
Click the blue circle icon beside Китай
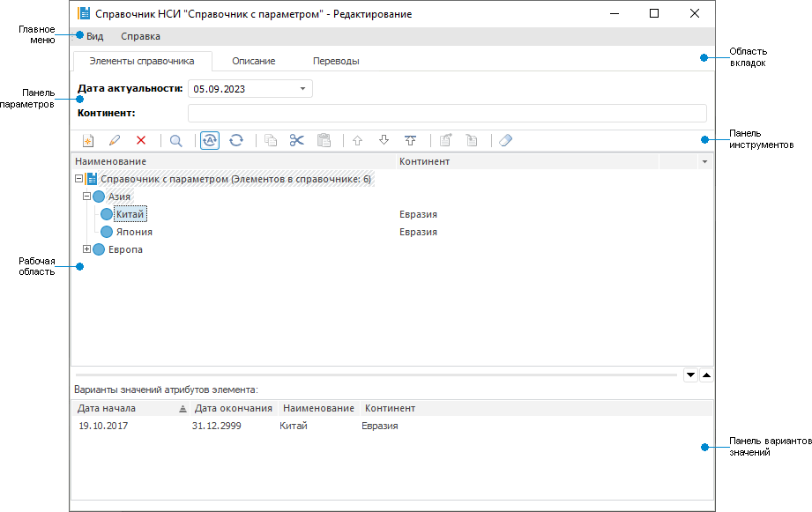tap(107, 214)
